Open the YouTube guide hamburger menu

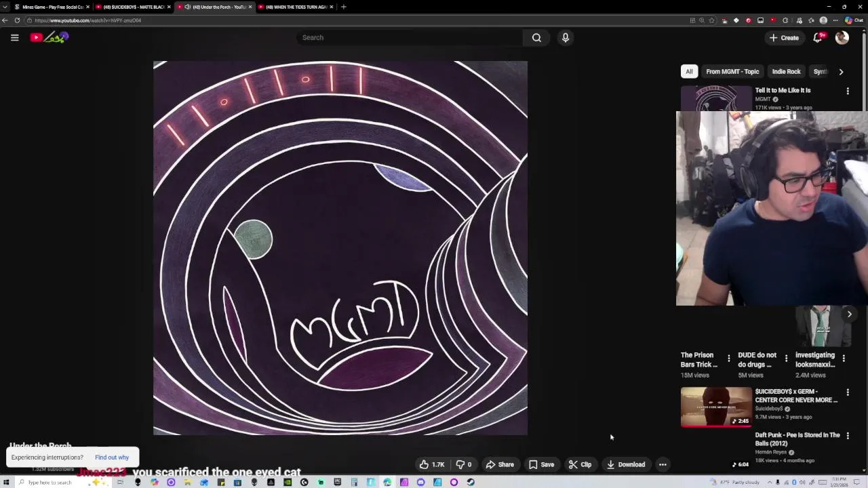coord(14,37)
